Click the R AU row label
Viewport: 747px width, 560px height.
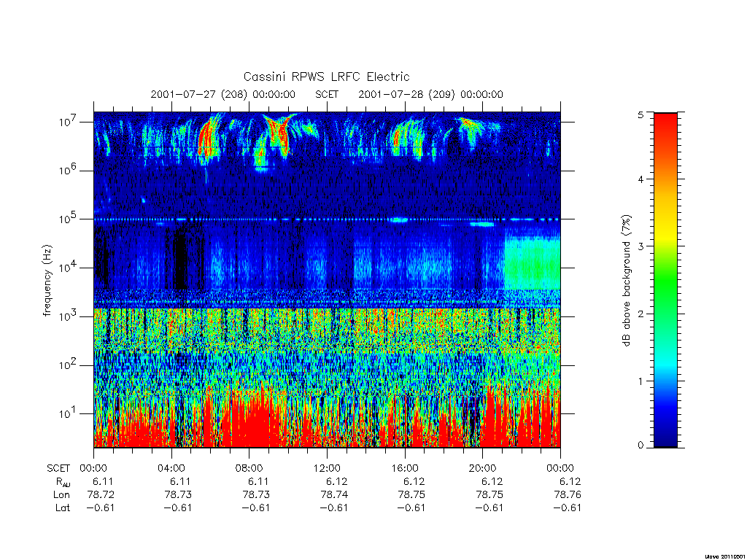click(x=63, y=482)
